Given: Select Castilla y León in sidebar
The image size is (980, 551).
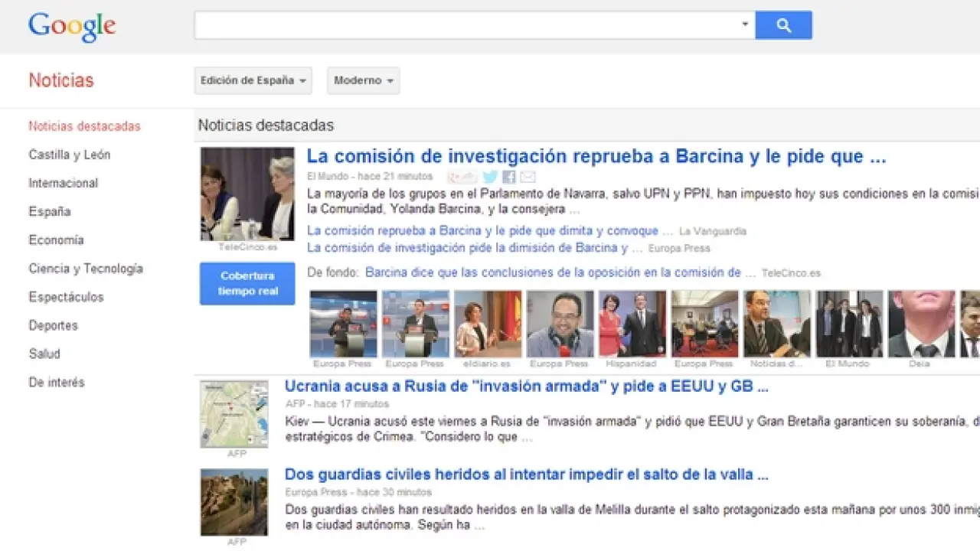Looking at the screenshot, I should [x=70, y=155].
